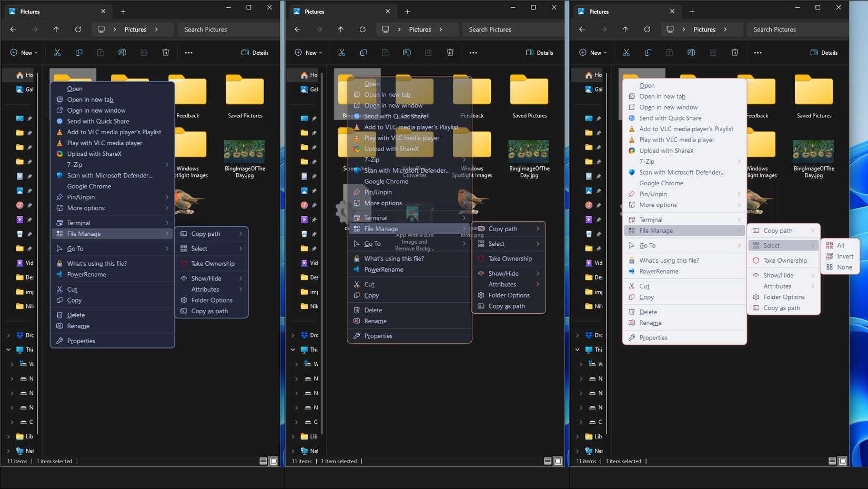Screen dimensions: 868x489
Task: Toggle the Details pane using the Details button
Action: 256,53
